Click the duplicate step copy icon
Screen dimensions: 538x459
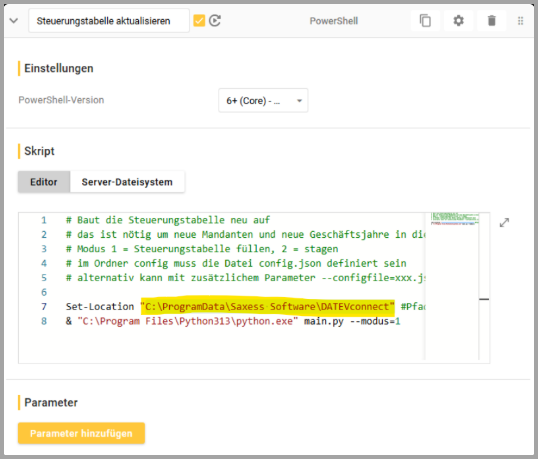click(425, 21)
